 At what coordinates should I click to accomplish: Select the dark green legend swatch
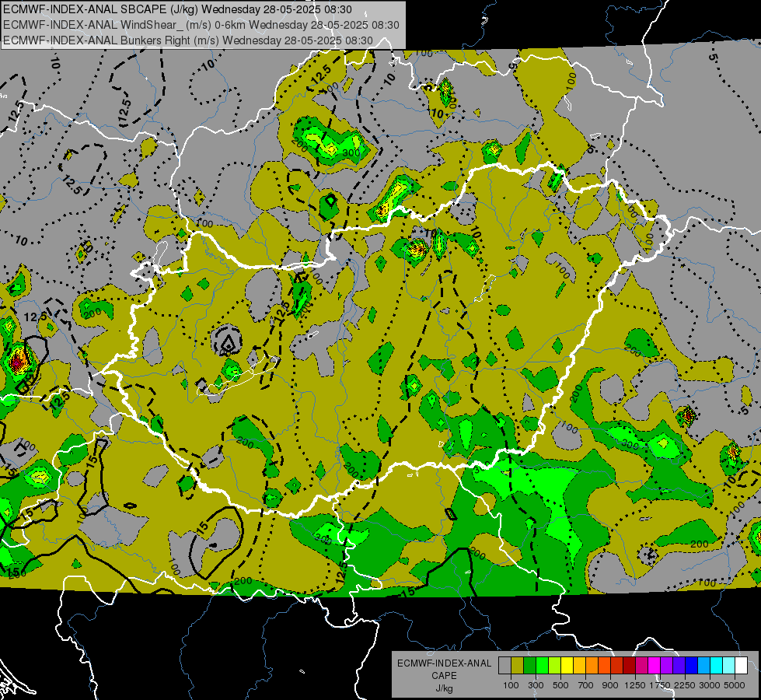coord(529,665)
